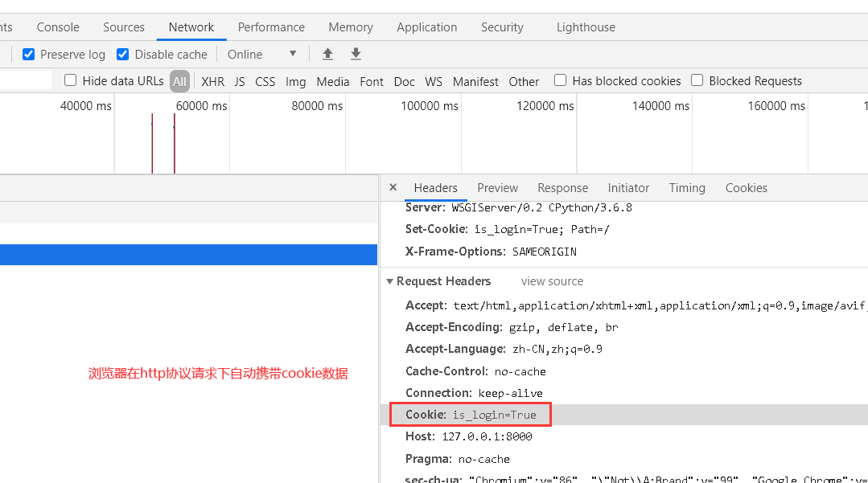Switch to the Memory tab

351,27
